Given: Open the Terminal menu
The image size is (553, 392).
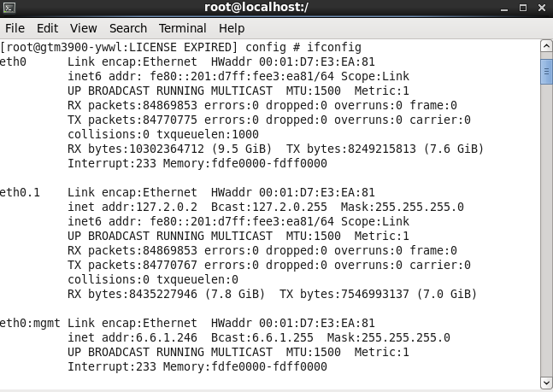Looking at the screenshot, I should tap(182, 28).
